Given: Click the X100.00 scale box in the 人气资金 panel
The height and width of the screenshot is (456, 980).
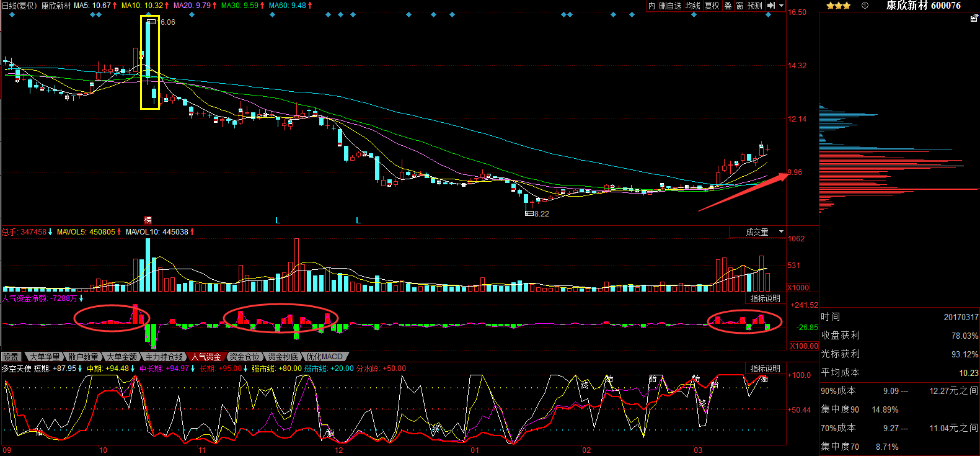Looking at the screenshot, I should pos(803,346).
